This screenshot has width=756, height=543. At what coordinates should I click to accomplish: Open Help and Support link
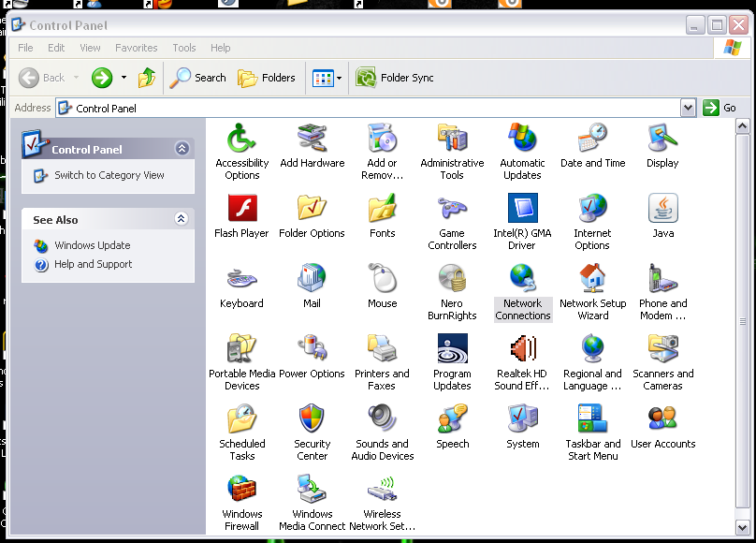click(93, 264)
